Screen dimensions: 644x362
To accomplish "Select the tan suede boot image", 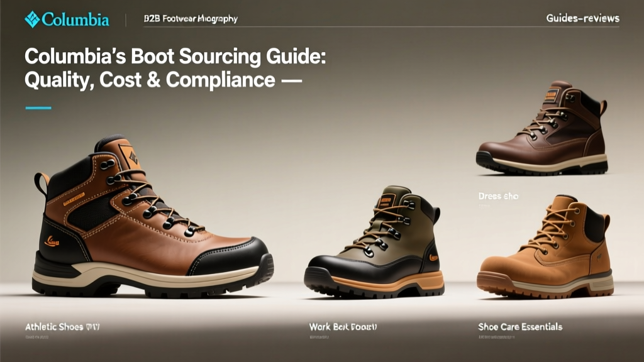I will pos(545,246).
